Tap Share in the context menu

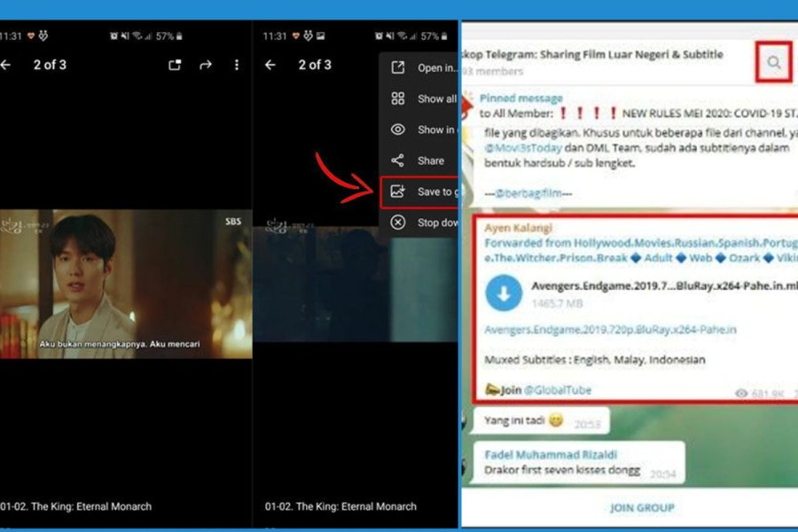point(430,160)
